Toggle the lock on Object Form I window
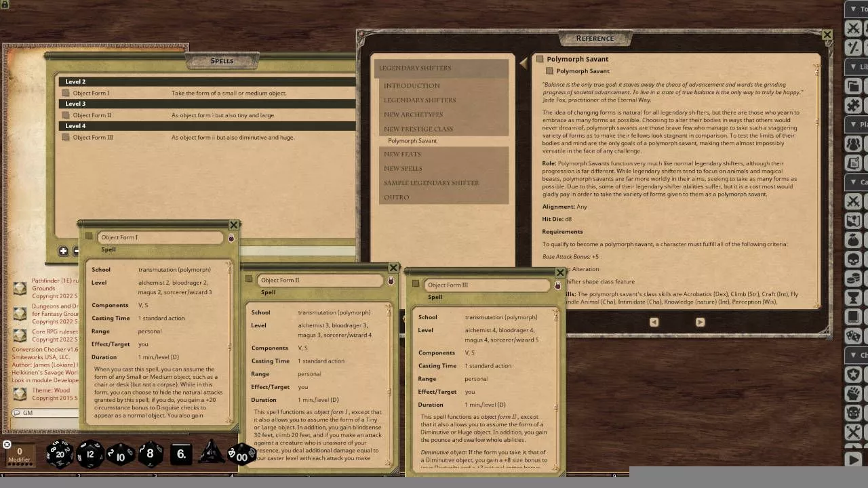Image resolution: width=868 pixels, height=488 pixels. pos(231,238)
